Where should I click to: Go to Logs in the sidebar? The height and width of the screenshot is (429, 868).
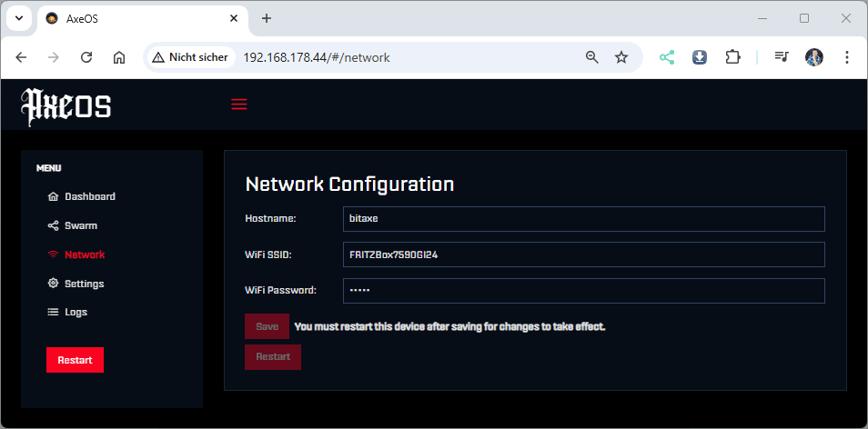click(x=76, y=312)
